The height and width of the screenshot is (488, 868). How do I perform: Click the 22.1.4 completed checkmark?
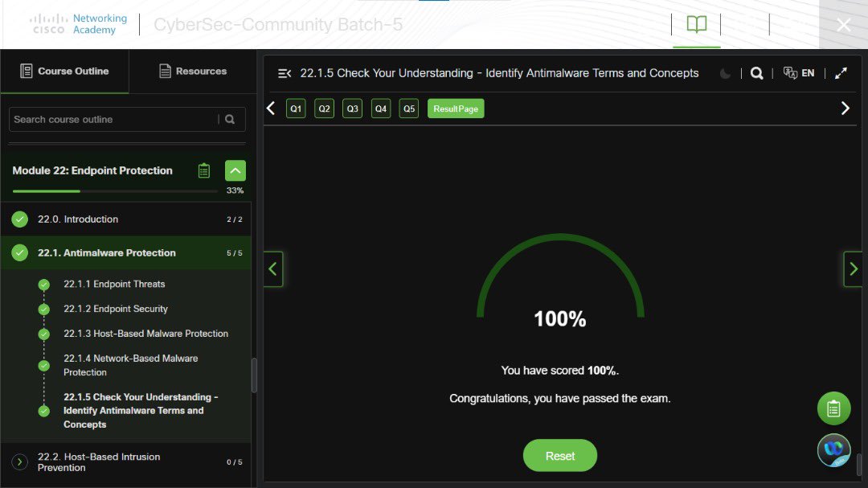[x=43, y=366]
